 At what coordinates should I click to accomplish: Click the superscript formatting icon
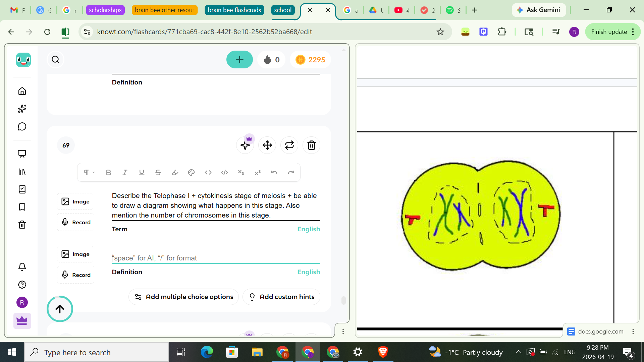pos(258,172)
